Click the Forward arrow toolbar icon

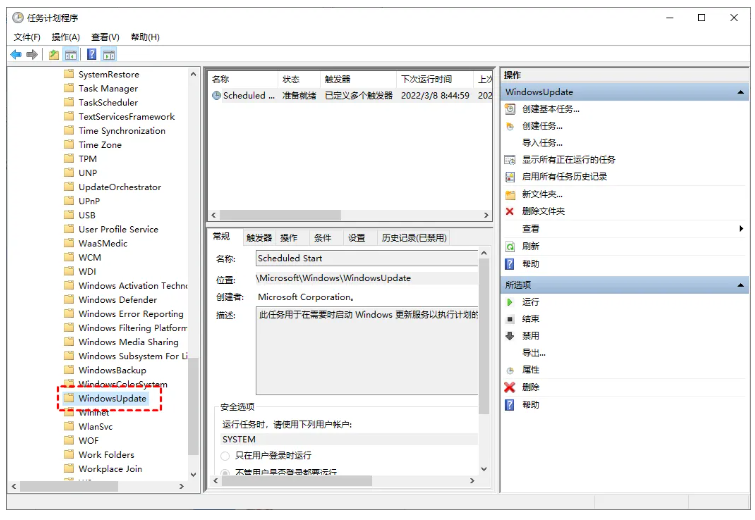(x=32, y=55)
